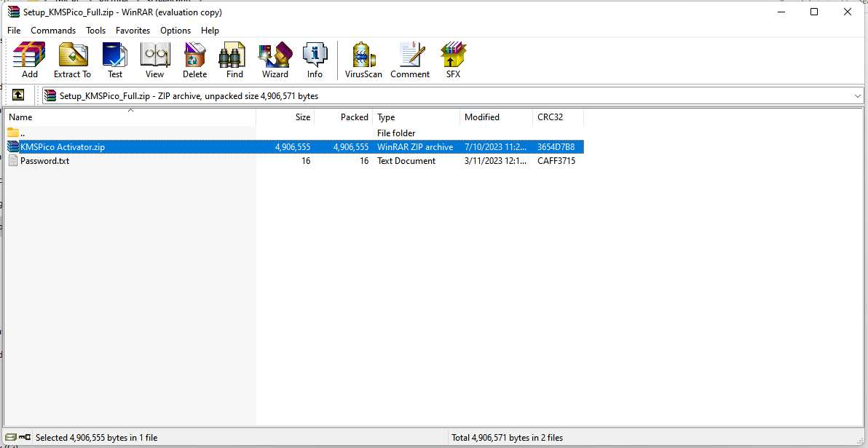Click the Extract To toolbar icon
The width and height of the screenshot is (868, 448).
pyautogui.click(x=72, y=60)
